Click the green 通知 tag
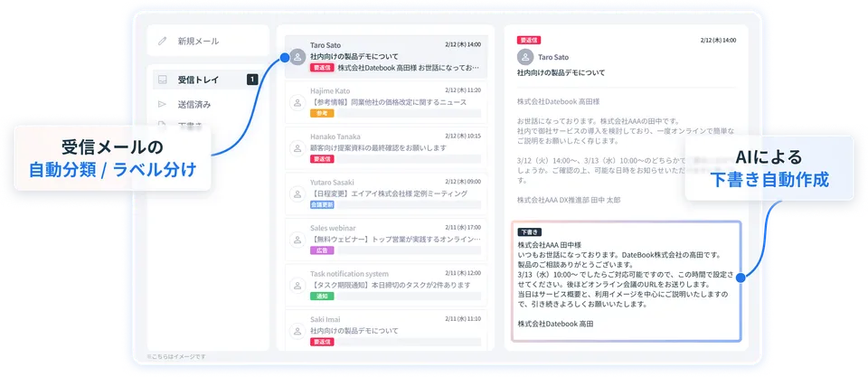This screenshot has width=868, height=377. click(x=322, y=297)
